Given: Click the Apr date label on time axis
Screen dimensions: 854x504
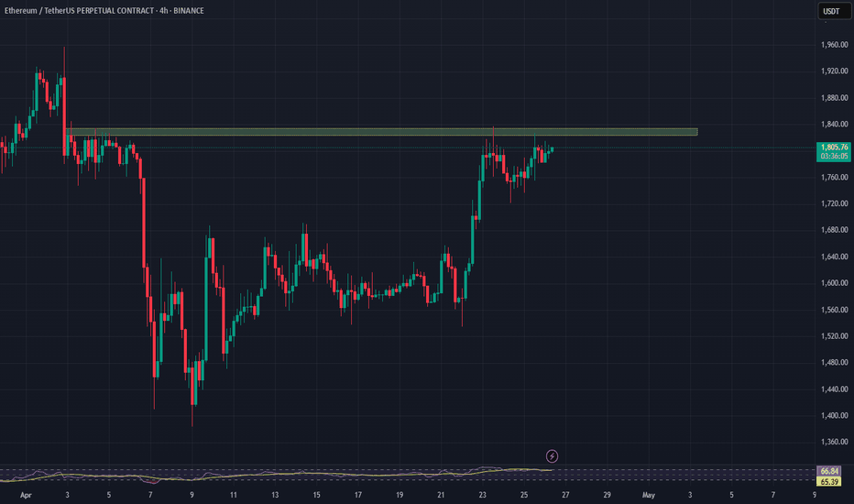Looking at the screenshot, I should (x=26, y=495).
